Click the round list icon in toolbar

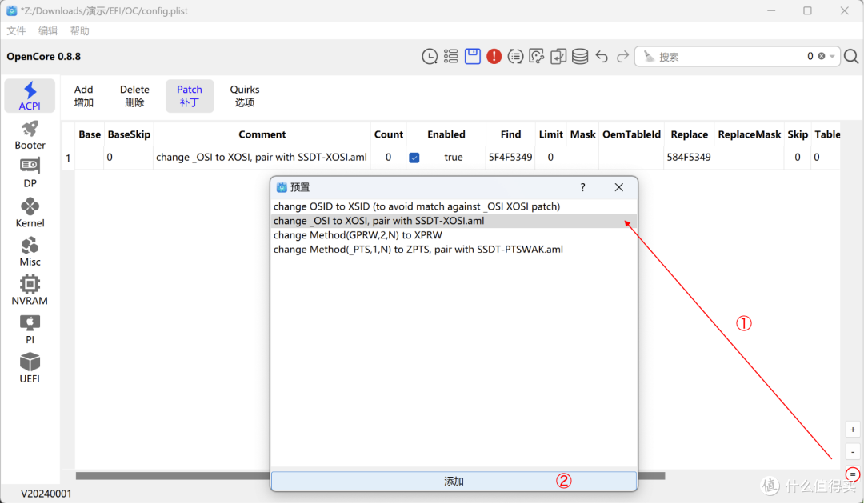point(515,56)
